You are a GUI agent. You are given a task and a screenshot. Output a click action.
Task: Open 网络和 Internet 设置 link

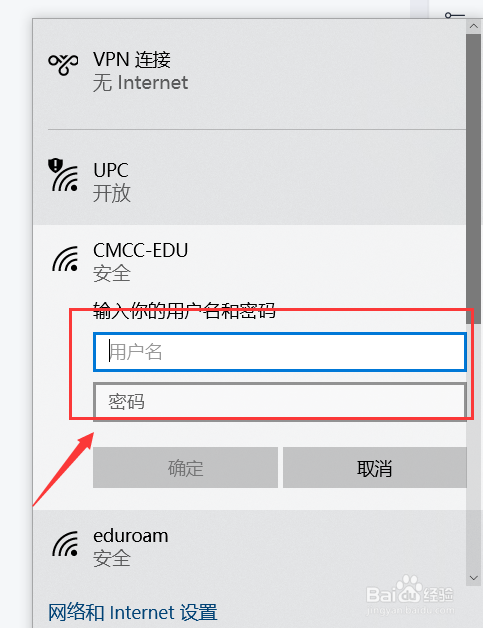(x=133, y=613)
